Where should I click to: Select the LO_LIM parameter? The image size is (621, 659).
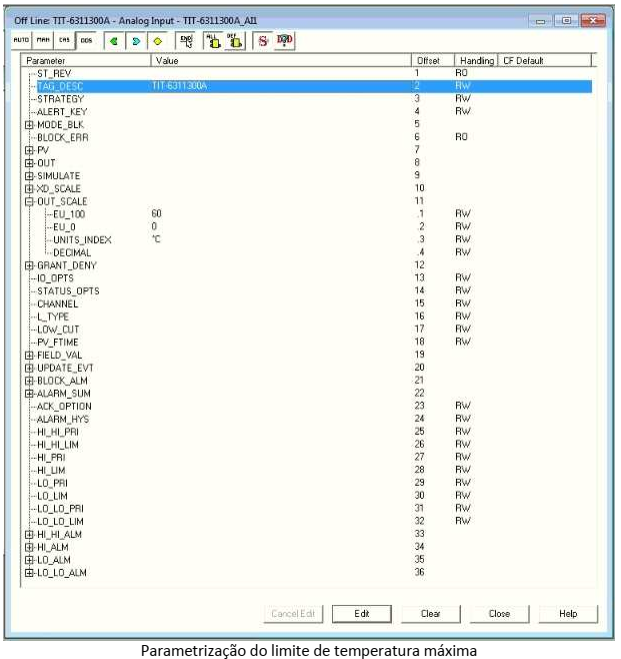(52, 496)
